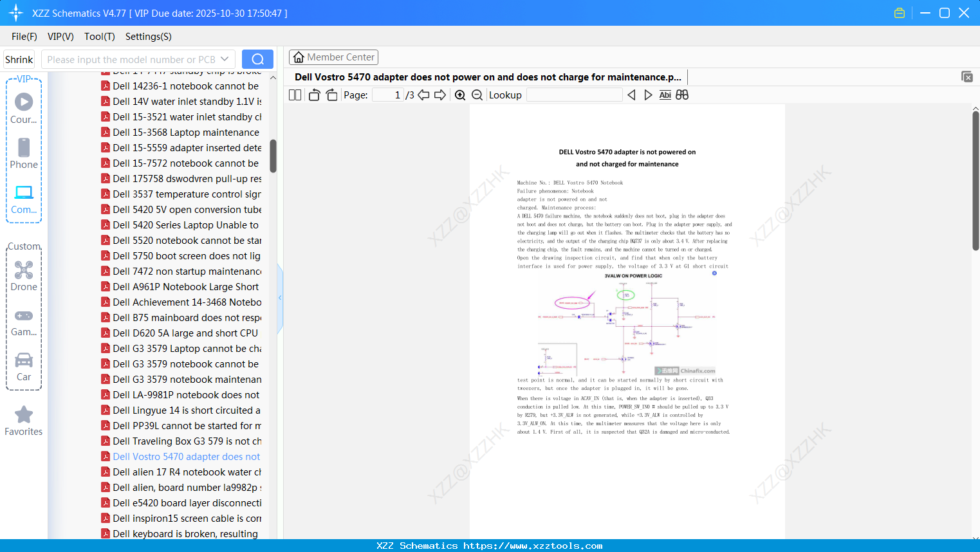Click the Lookup search text field
Image resolution: width=980 pixels, height=552 pixels.
click(575, 95)
